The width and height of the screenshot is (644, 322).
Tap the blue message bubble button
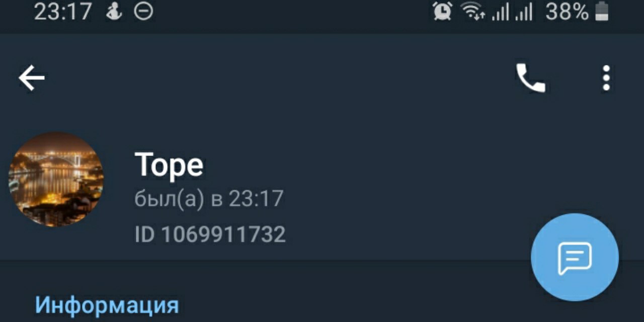pyautogui.click(x=575, y=257)
